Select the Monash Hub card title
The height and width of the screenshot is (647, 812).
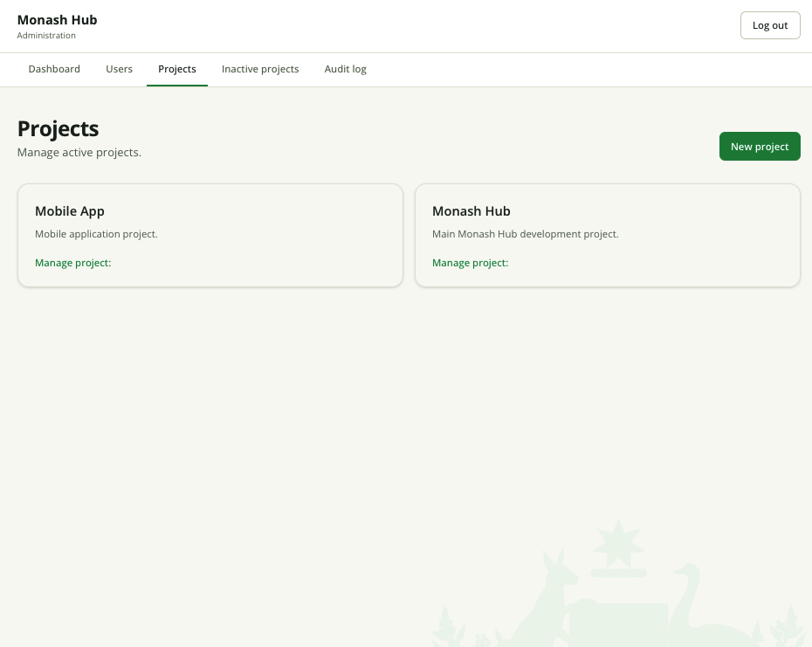pyautogui.click(x=471, y=211)
